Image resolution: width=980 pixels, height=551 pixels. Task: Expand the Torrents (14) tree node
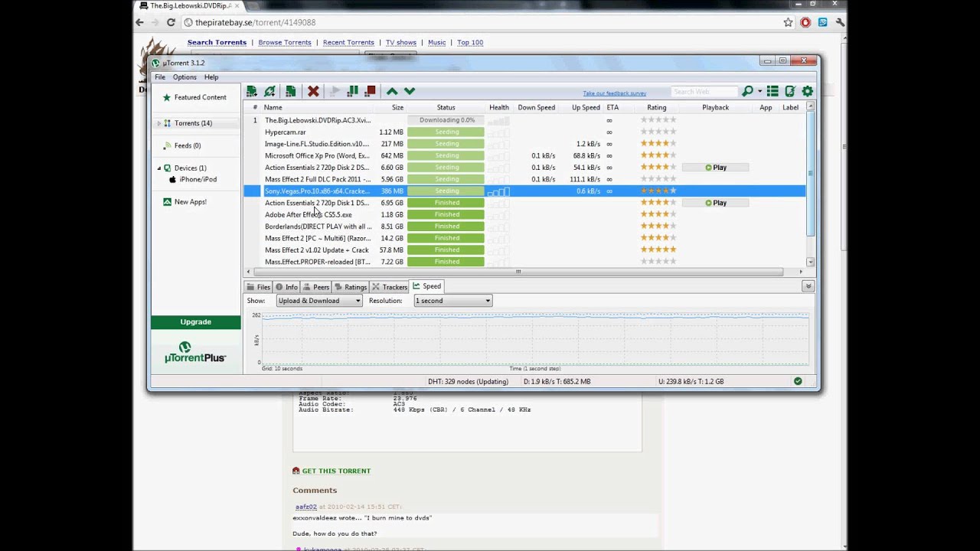click(x=159, y=123)
